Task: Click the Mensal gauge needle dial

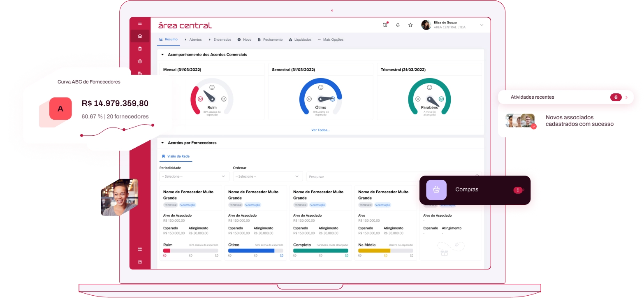Action: [209, 97]
